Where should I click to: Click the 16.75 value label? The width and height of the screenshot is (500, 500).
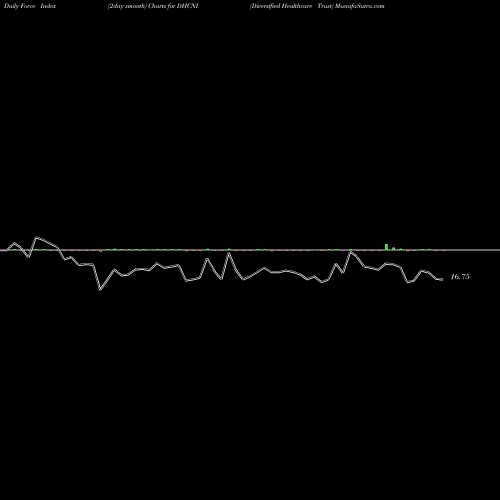[x=460, y=277]
